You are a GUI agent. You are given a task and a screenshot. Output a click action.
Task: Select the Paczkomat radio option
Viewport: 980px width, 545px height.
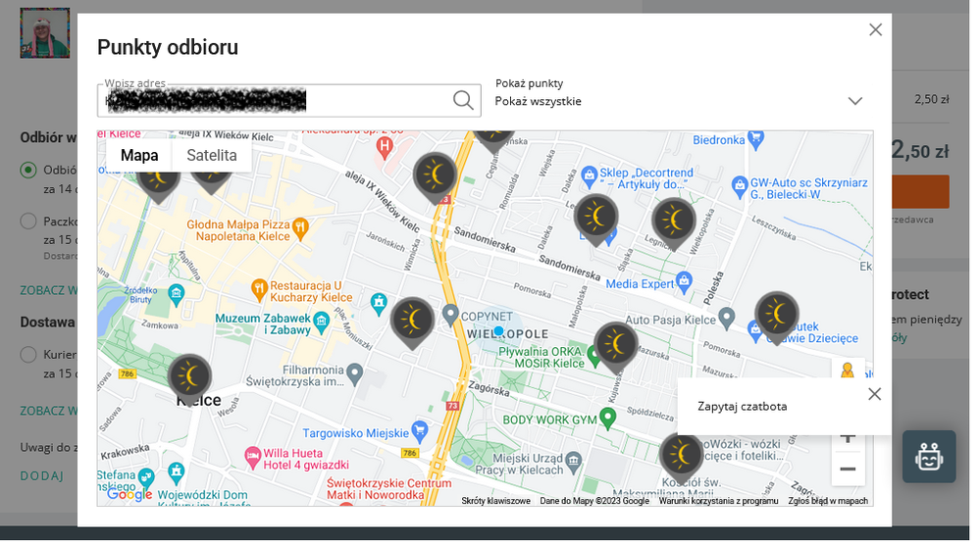click(x=28, y=222)
